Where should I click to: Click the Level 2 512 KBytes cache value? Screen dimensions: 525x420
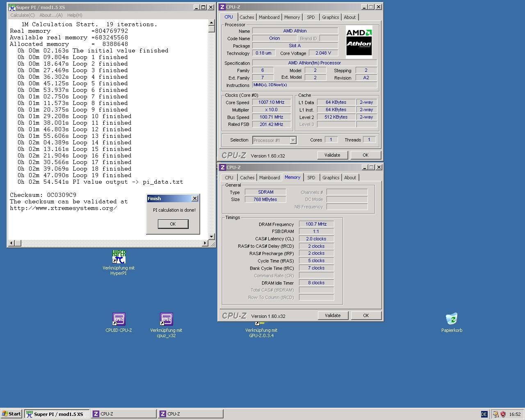click(x=336, y=117)
